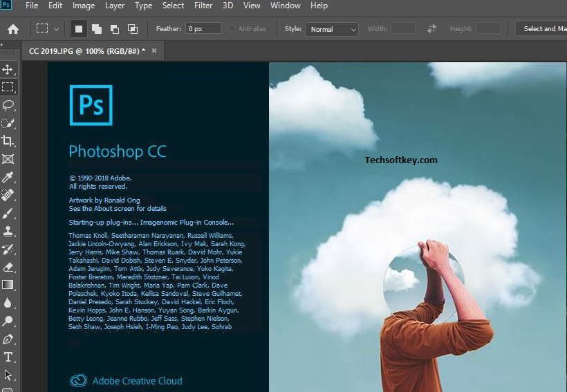Click the Artwork by Ronald Ong text

pyautogui.click(x=104, y=200)
